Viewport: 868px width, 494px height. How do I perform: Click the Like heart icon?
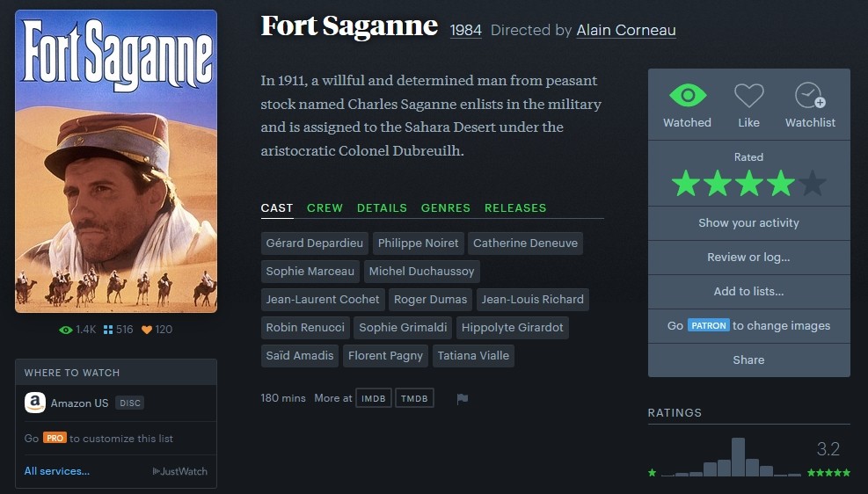coord(748,97)
